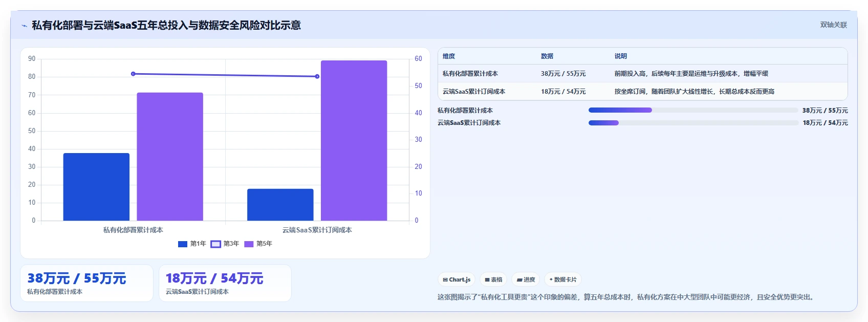Click the line point above 私有化部署 bars

(133, 74)
